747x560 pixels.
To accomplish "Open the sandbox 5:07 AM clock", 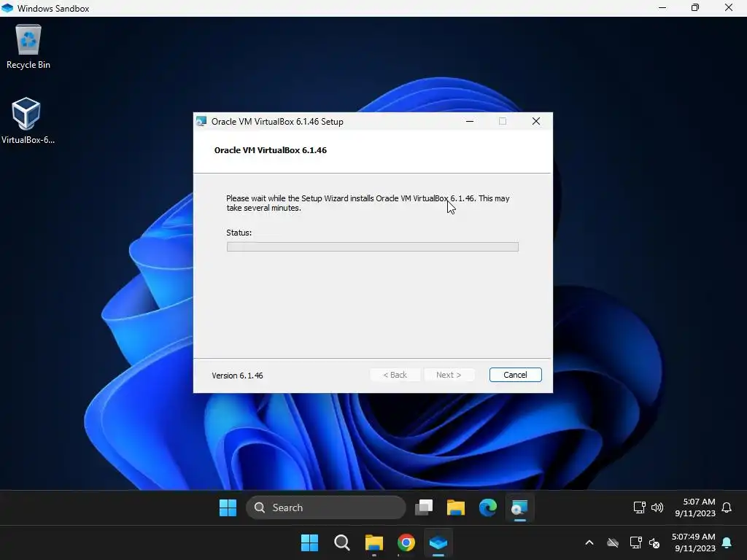I will pyautogui.click(x=695, y=507).
